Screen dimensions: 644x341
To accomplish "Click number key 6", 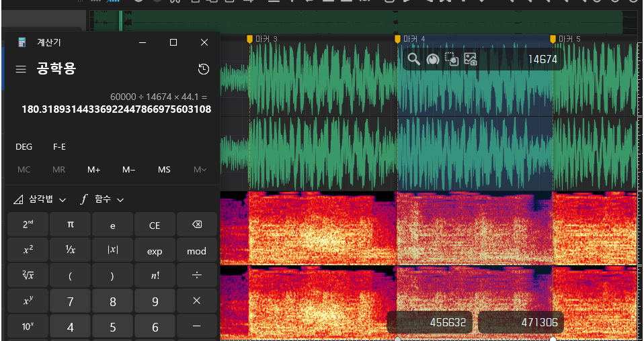I will click(155, 327).
